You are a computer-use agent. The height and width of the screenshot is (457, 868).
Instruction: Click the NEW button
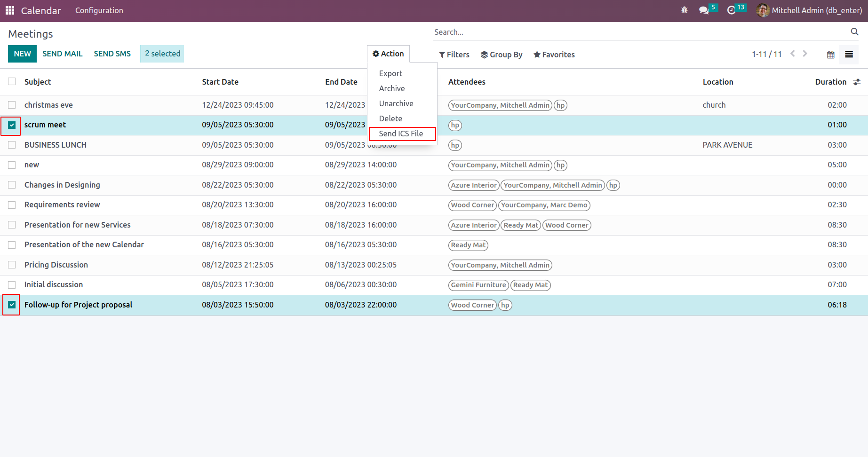point(22,54)
